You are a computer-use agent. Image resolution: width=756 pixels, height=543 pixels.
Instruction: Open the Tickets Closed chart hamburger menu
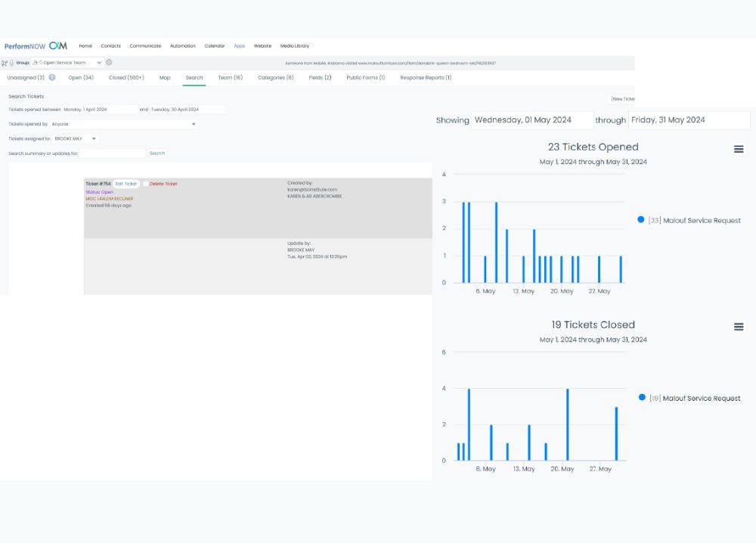coord(739,327)
